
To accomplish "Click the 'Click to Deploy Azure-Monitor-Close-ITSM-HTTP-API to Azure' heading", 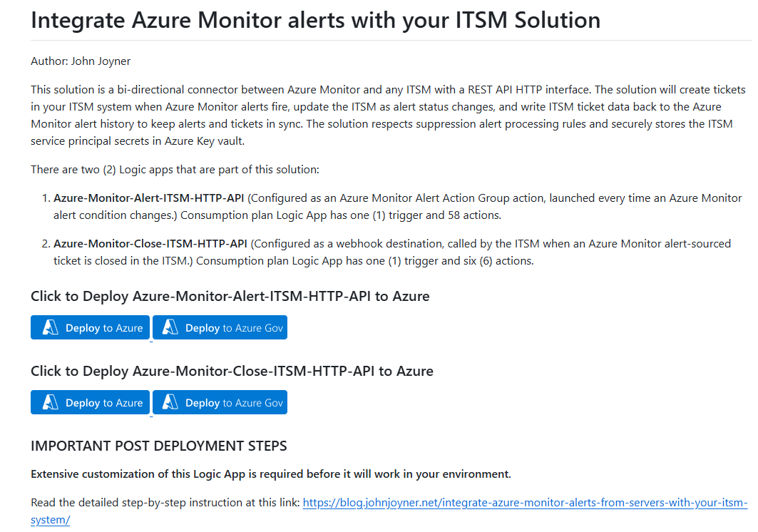I will (232, 371).
